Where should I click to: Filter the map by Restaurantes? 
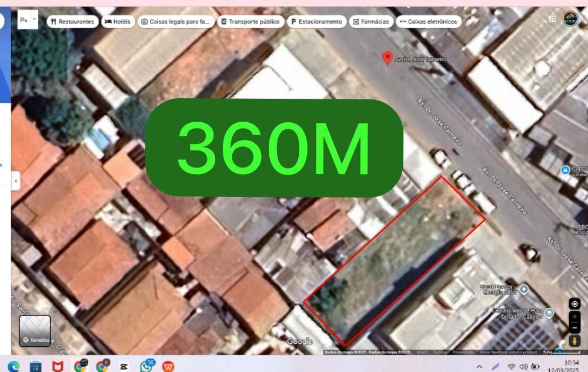(72, 22)
